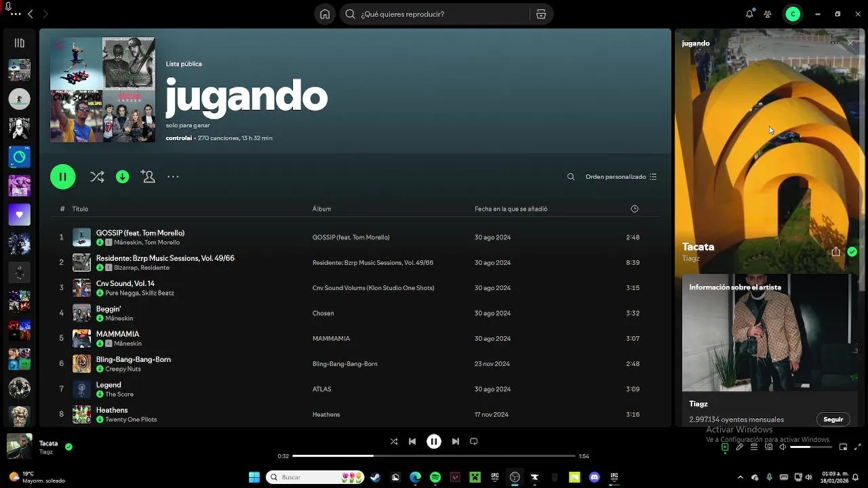Open the three-dot app menu at top left
Viewport: 868px width, 488px height.
[x=16, y=14]
